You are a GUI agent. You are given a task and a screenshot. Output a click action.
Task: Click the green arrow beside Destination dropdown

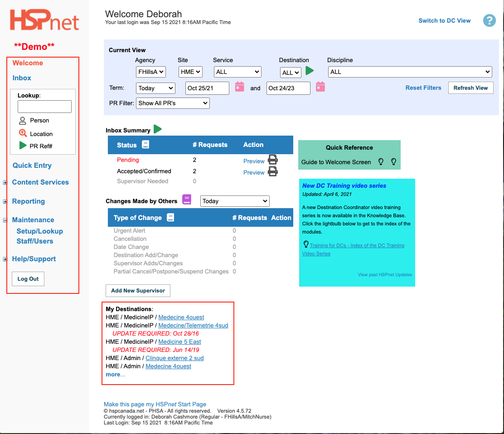pyautogui.click(x=309, y=70)
